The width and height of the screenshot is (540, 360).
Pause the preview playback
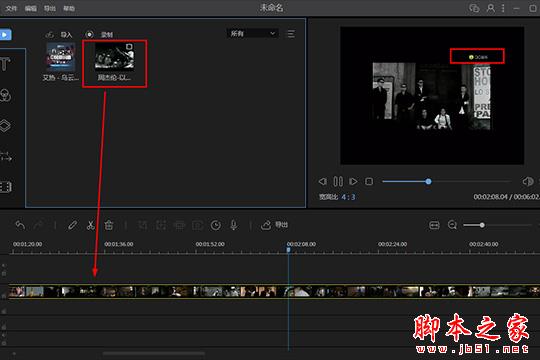(x=338, y=181)
